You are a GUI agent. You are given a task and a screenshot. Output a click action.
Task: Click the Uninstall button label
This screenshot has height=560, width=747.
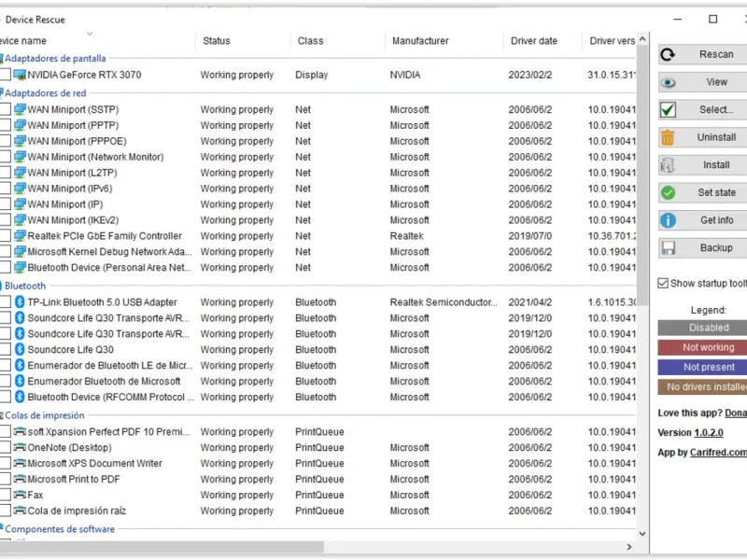pyautogui.click(x=716, y=137)
